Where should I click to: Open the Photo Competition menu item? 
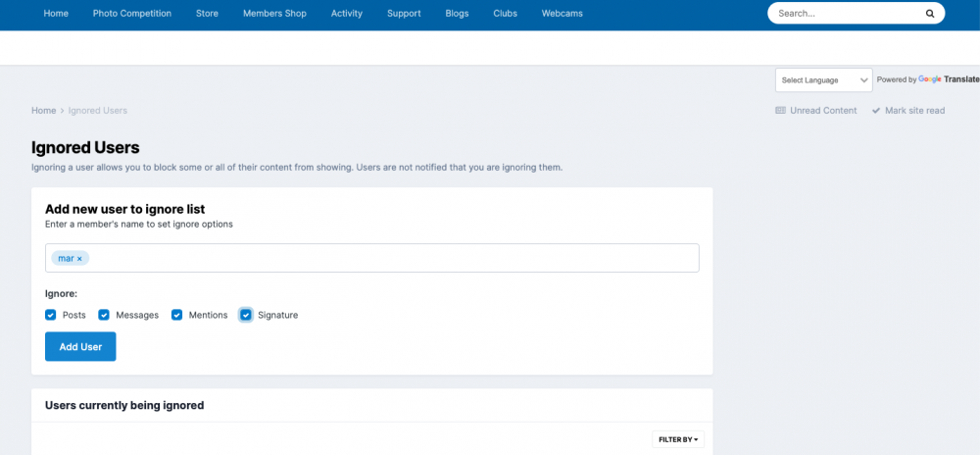pyautogui.click(x=132, y=14)
